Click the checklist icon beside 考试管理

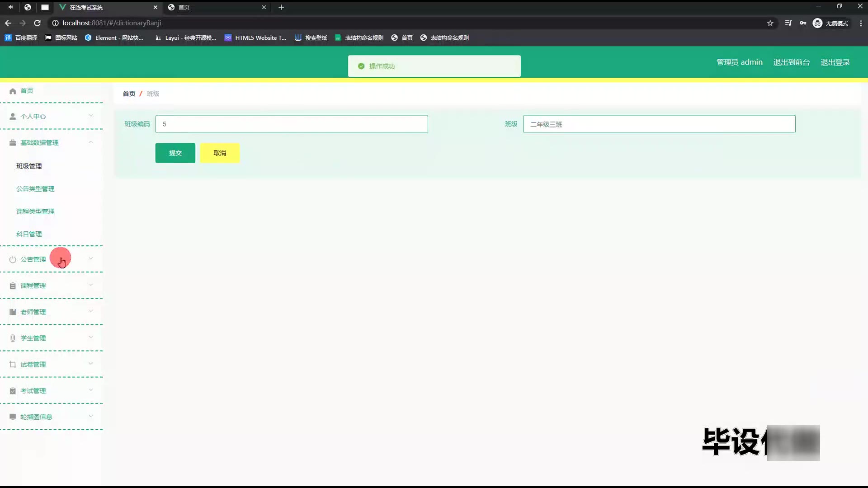13,391
